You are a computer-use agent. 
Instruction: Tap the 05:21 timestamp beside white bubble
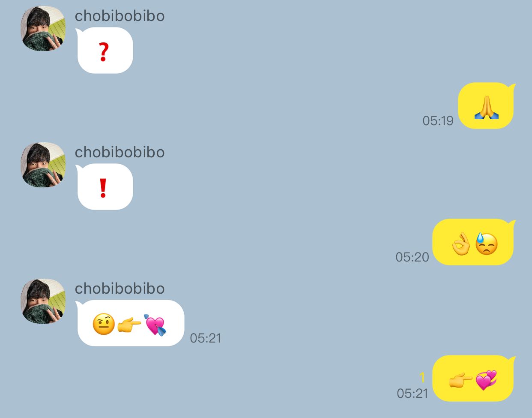point(206,338)
